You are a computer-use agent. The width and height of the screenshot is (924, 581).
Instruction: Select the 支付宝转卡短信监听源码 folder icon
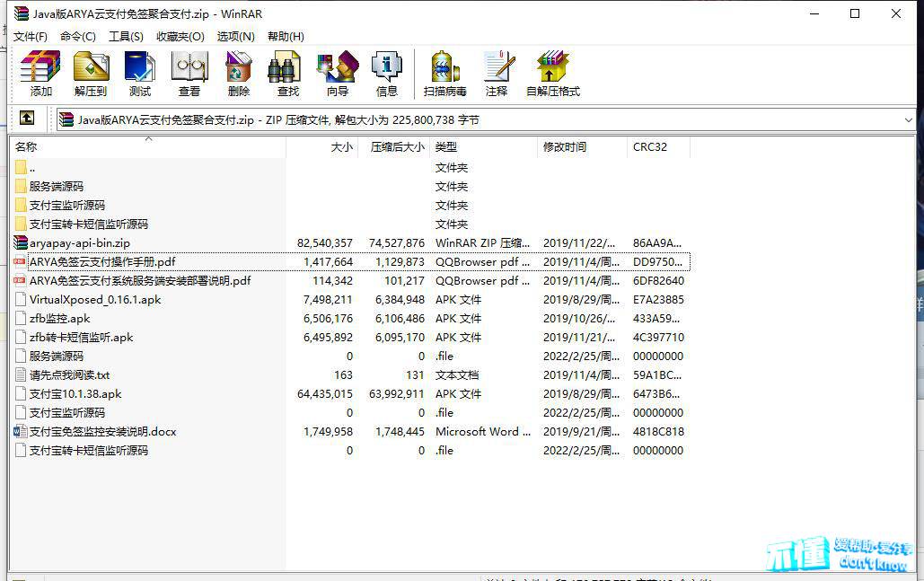coord(21,224)
